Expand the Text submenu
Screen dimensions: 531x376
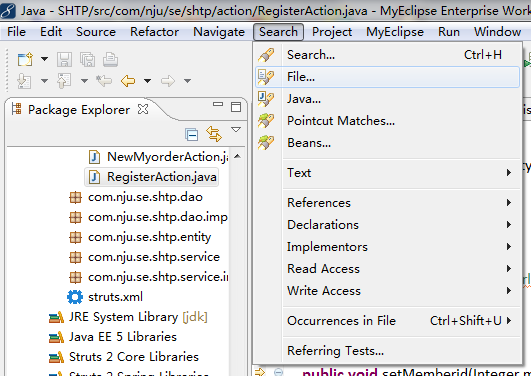point(387,173)
